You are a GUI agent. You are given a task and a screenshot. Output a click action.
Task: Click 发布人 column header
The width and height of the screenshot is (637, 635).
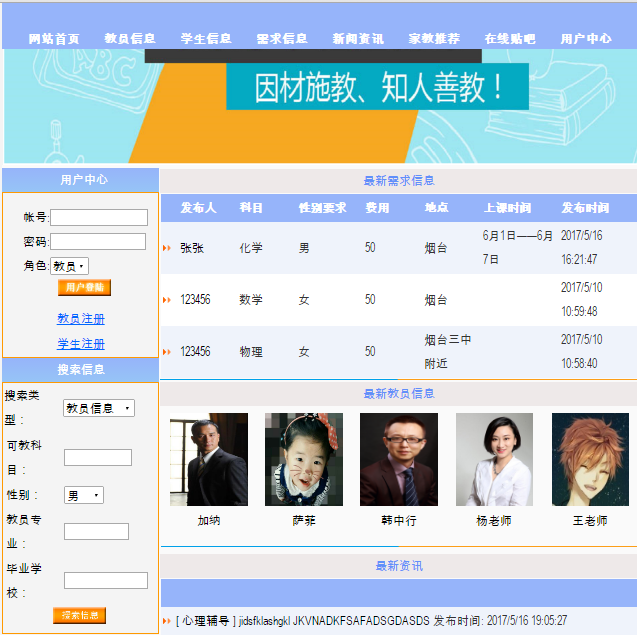pyautogui.click(x=198, y=208)
